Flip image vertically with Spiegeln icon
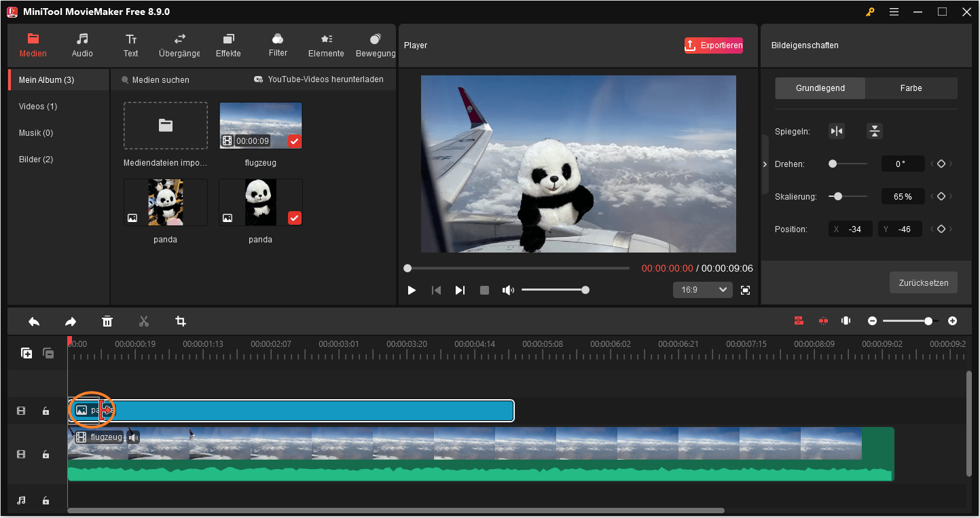Image resolution: width=980 pixels, height=518 pixels. pyautogui.click(x=875, y=132)
